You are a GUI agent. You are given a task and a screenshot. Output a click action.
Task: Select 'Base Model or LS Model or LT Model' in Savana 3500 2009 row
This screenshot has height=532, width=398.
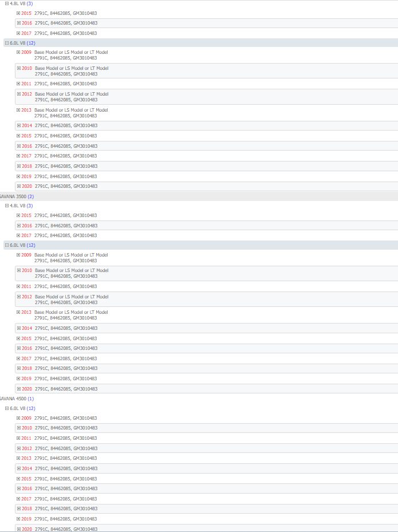(x=71, y=255)
